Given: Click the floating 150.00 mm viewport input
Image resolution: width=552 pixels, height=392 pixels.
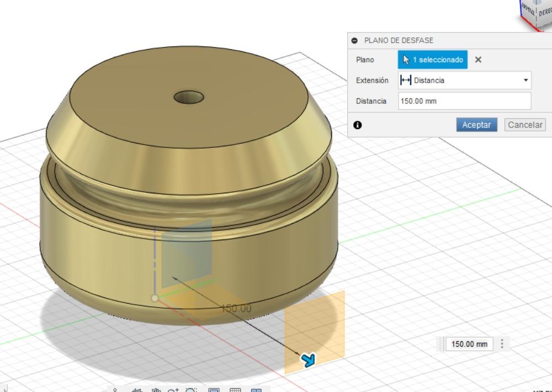Looking at the screenshot, I should (469, 344).
